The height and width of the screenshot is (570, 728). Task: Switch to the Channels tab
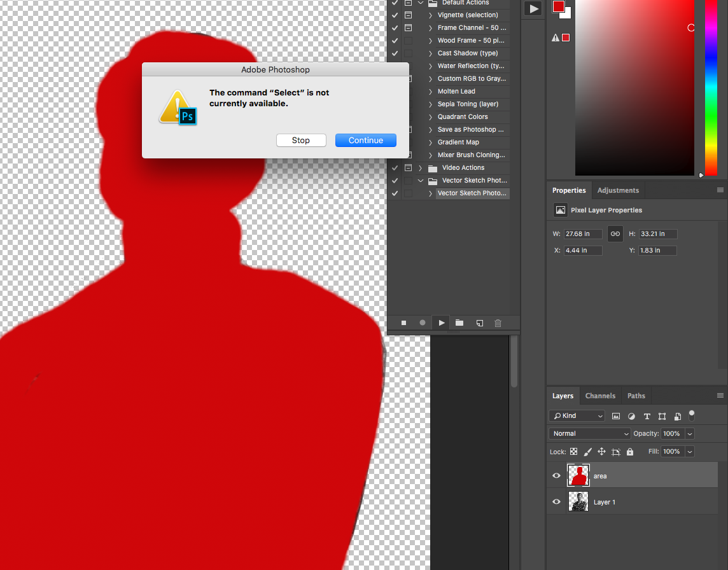pyautogui.click(x=600, y=396)
